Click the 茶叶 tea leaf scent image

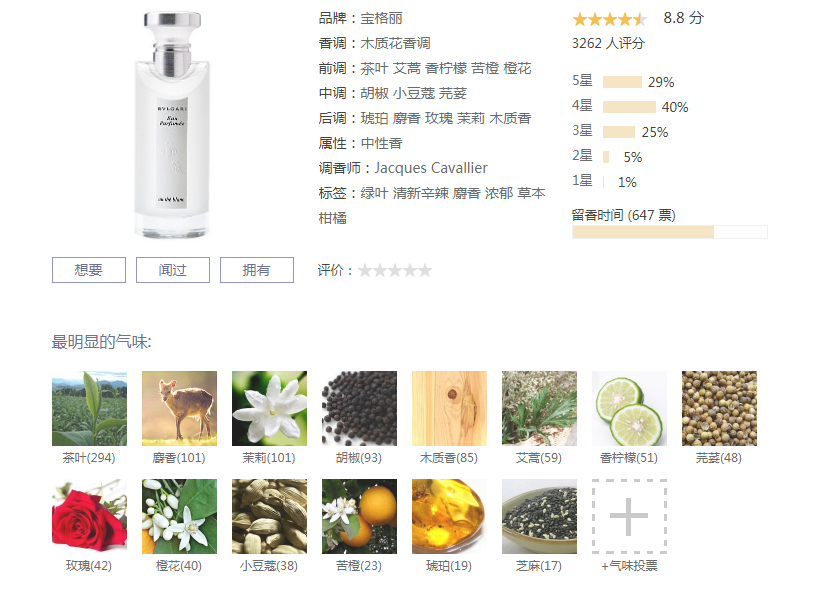[89, 408]
